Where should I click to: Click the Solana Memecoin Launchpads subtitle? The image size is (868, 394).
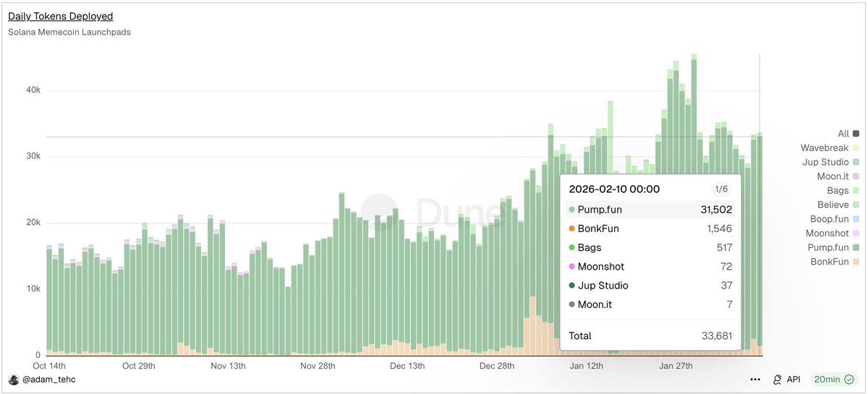[69, 32]
